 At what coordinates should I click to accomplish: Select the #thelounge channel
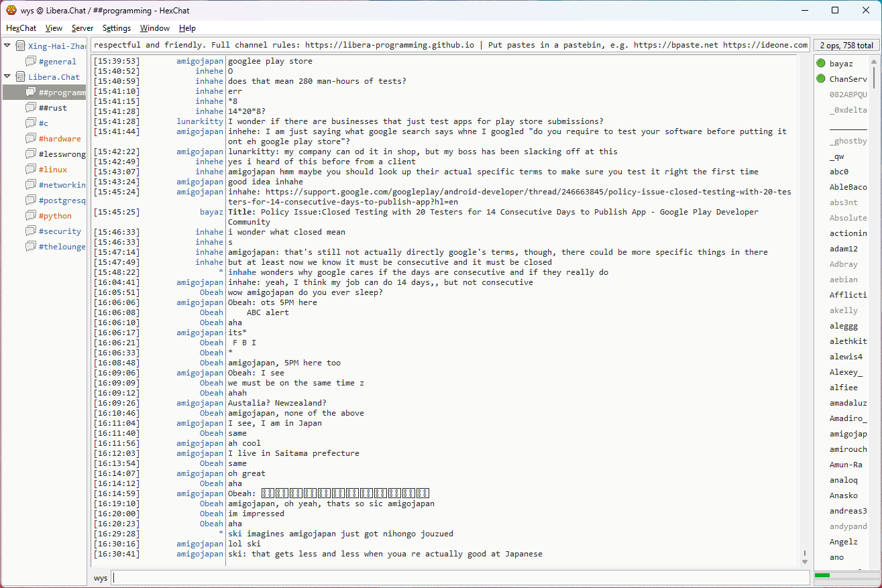click(62, 247)
